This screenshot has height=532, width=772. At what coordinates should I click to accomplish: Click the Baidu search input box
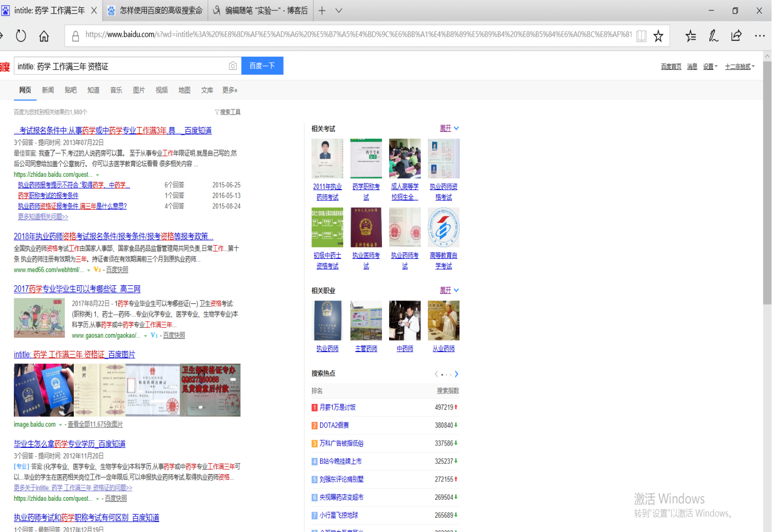point(121,66)
